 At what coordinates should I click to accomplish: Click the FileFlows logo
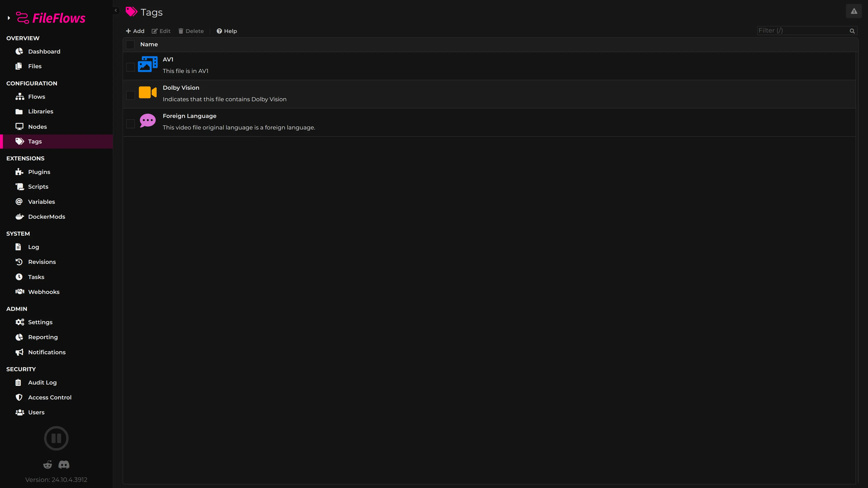click(x=51, y=18)
